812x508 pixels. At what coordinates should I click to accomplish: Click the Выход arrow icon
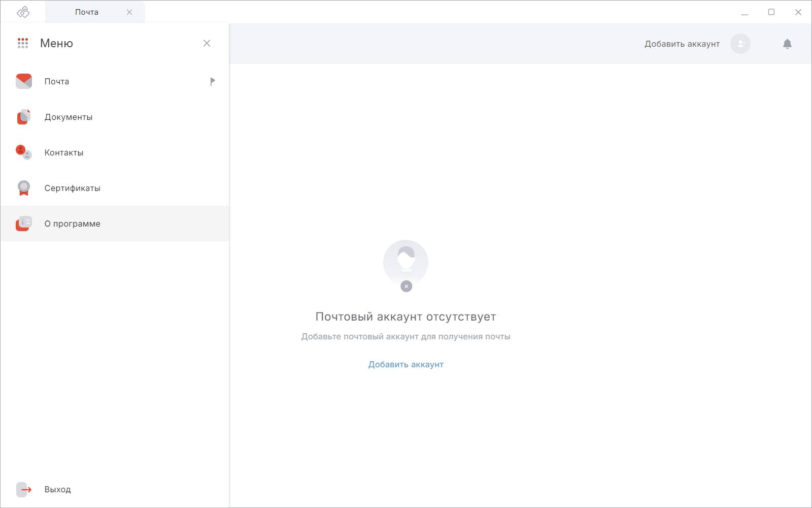(24, 490)
